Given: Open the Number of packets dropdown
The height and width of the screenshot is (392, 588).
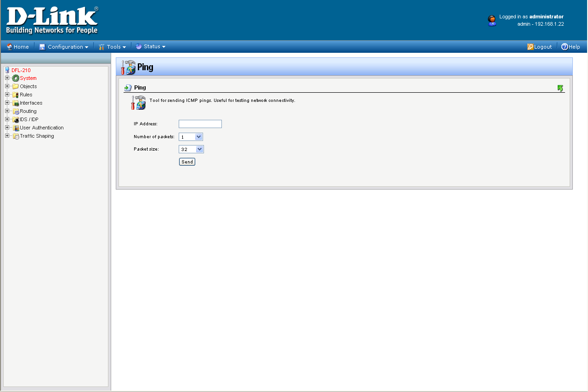Looking at the screenshot, I should [x=191, y=137].
